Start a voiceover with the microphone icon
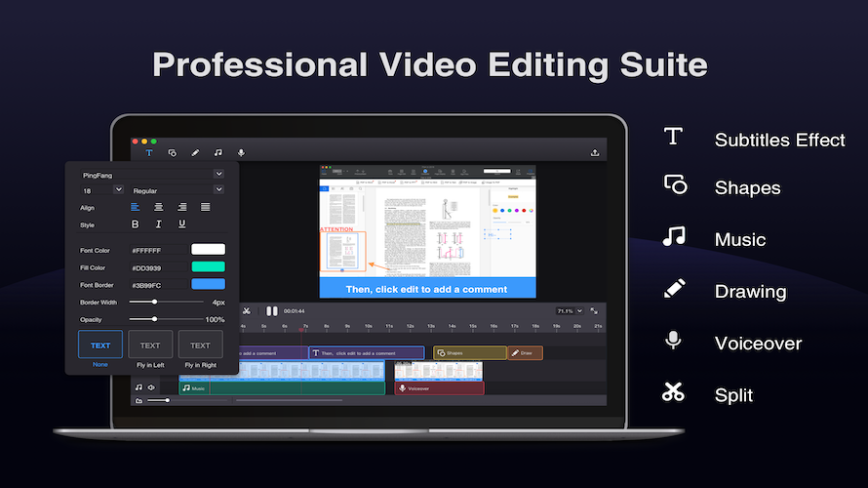The width and height of the screenshot is (868, 488). pos(241,152)
